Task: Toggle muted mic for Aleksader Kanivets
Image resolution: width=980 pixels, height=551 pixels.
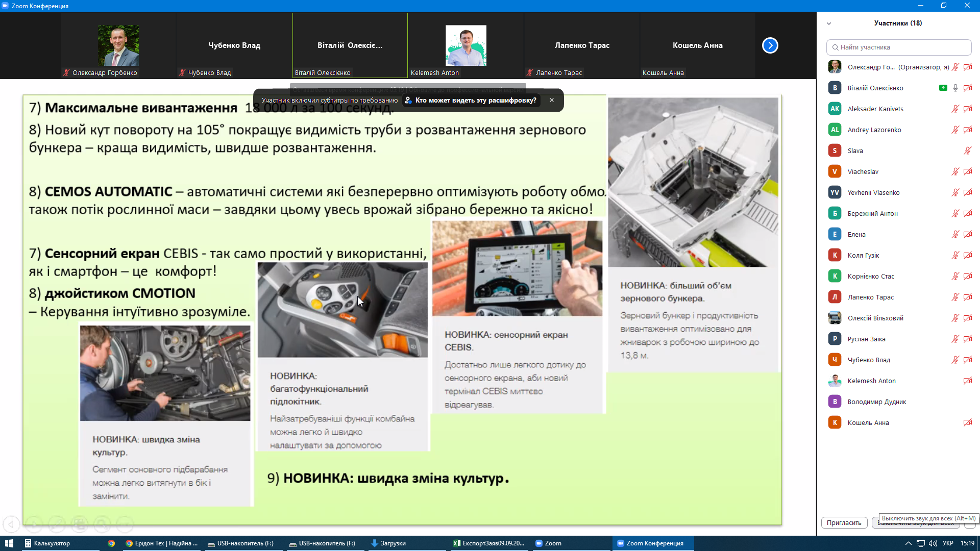Action: pyautogui.click(x=955, y=109)
